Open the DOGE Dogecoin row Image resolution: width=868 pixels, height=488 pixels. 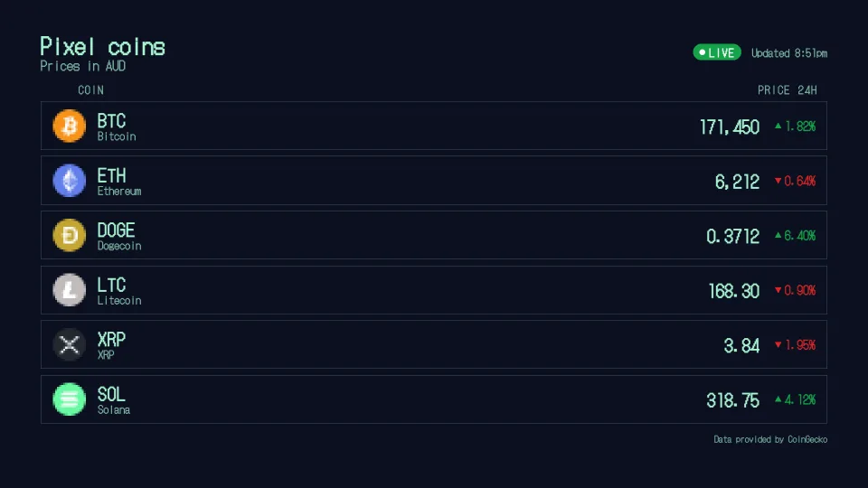click(x=434, y=235)
